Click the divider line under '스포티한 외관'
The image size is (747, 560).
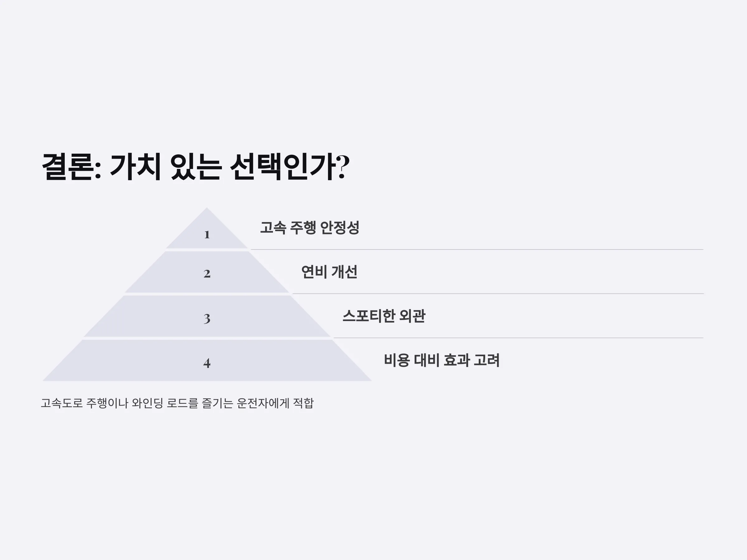tap(518, 338)
